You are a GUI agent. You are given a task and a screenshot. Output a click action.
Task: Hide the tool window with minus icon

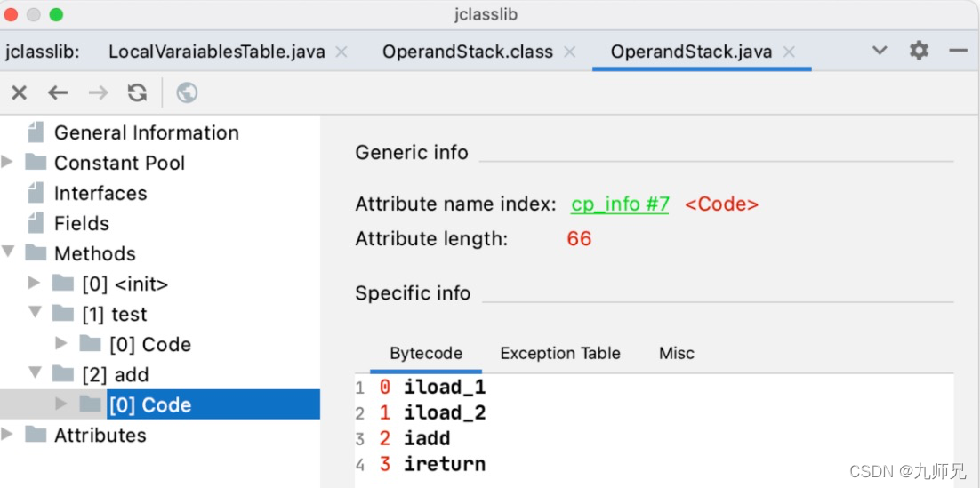pos(958,51)
